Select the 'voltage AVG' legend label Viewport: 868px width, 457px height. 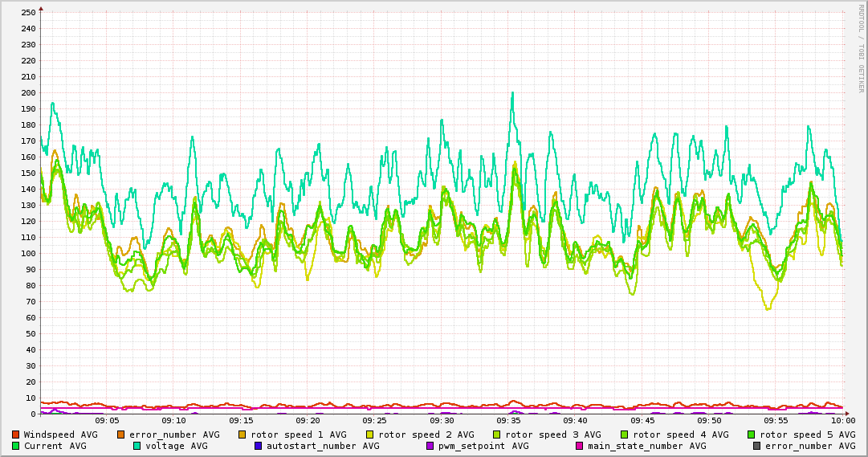tap(176, 446)
